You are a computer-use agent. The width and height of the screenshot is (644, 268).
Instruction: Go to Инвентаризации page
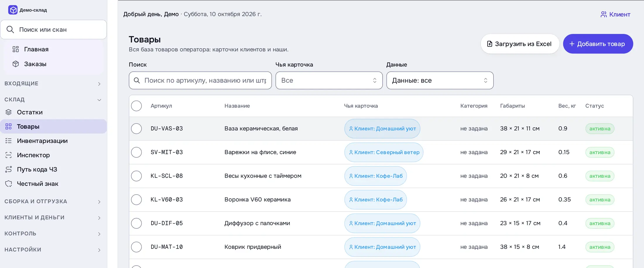click(x=53, y=141)
